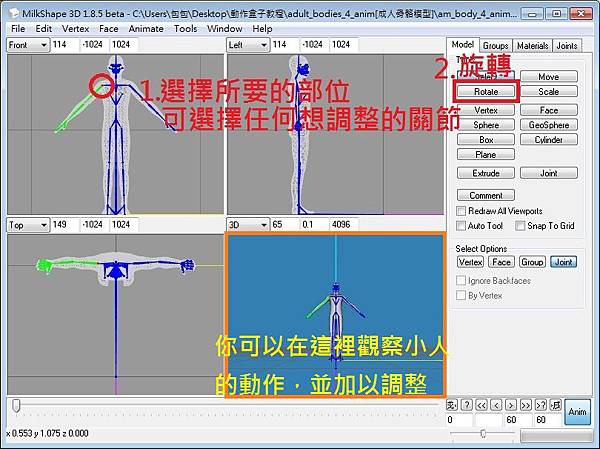
Task: Step back one frame with '<' button
Action: click(496, 405)
